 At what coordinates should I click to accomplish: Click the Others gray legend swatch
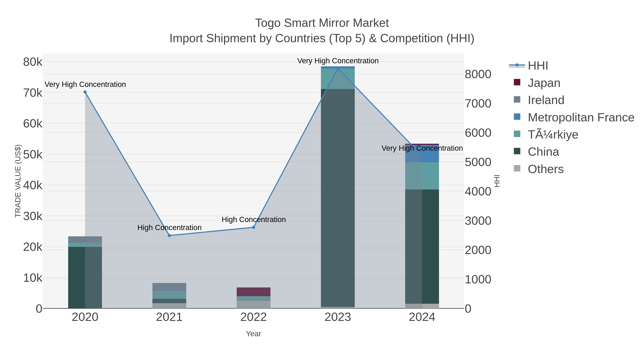(x=517, y=168)
